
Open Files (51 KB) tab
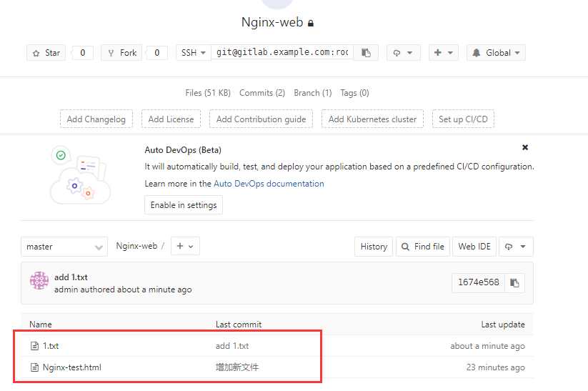tap(208, 93)
